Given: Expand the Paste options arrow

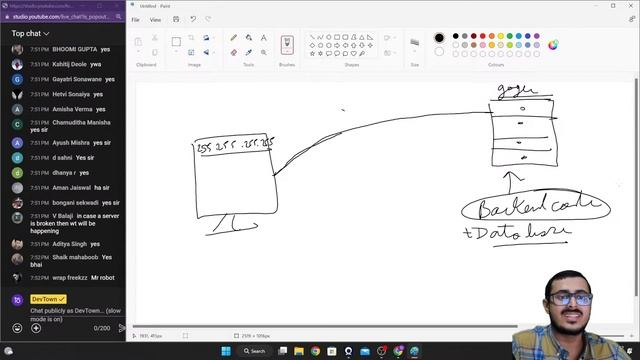Looking at the screenshot, I should click(138, 52).
